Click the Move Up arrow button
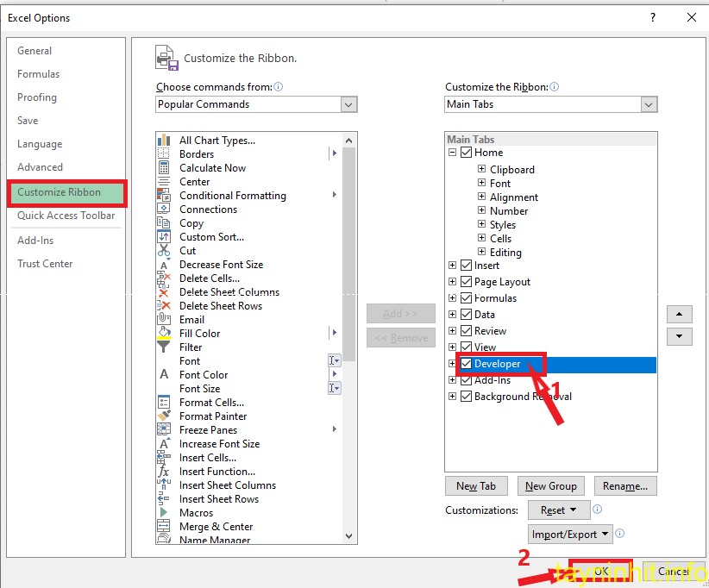The width and height of the screenshot is (709, 588). coord(680,315)
